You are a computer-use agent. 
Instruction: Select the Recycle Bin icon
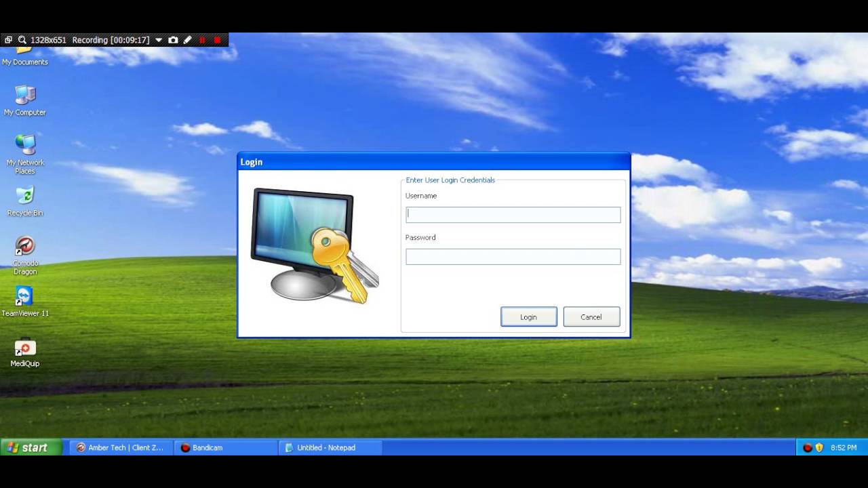[25, 201]
